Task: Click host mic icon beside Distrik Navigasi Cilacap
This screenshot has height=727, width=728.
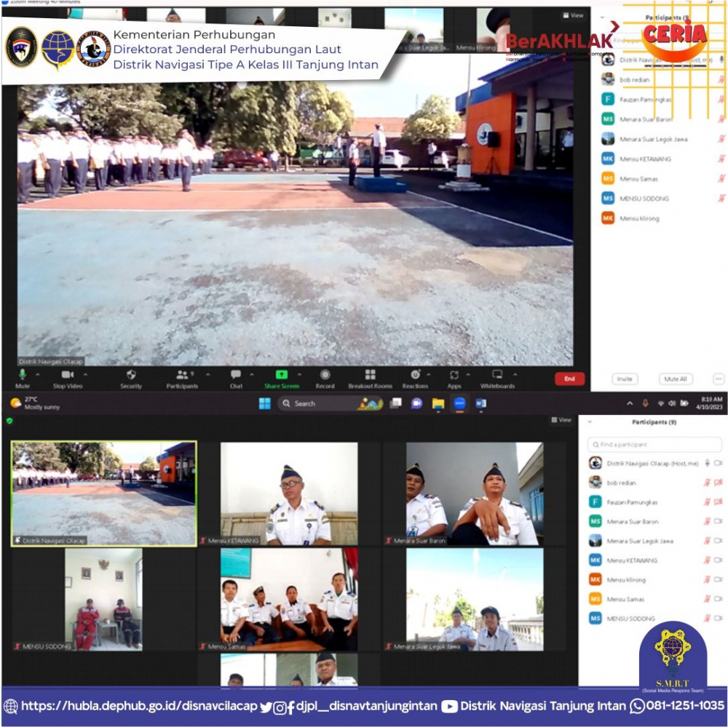Action: [707, 463]
